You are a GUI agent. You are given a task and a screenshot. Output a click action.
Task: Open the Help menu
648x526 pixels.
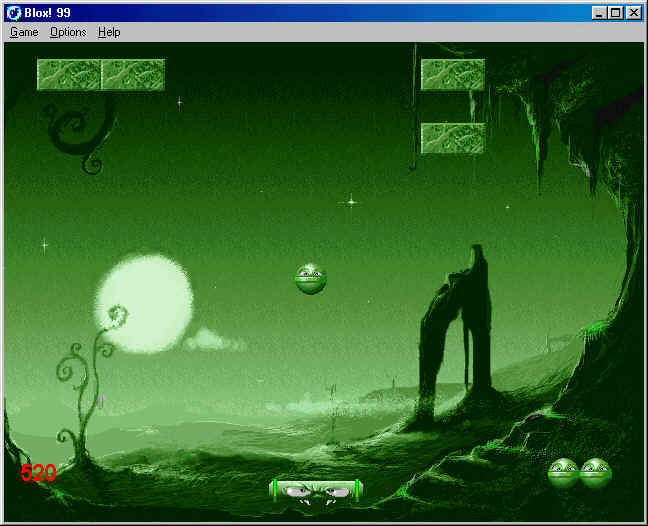109,32
